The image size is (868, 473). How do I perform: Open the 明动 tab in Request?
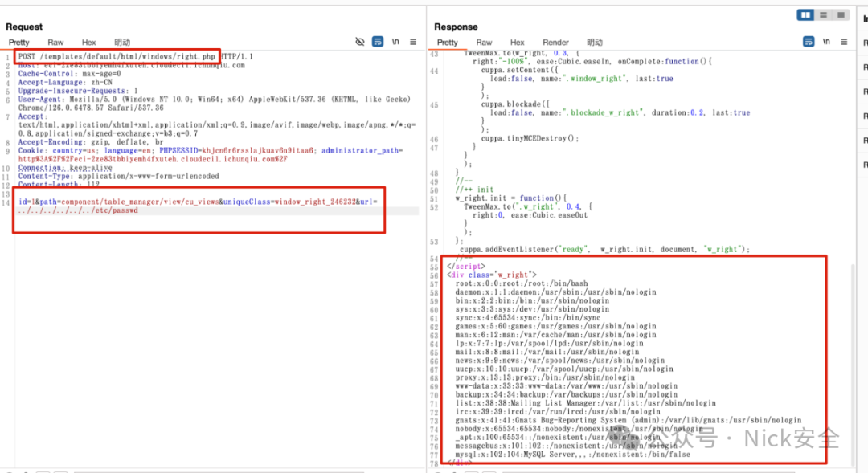[122, 42]
